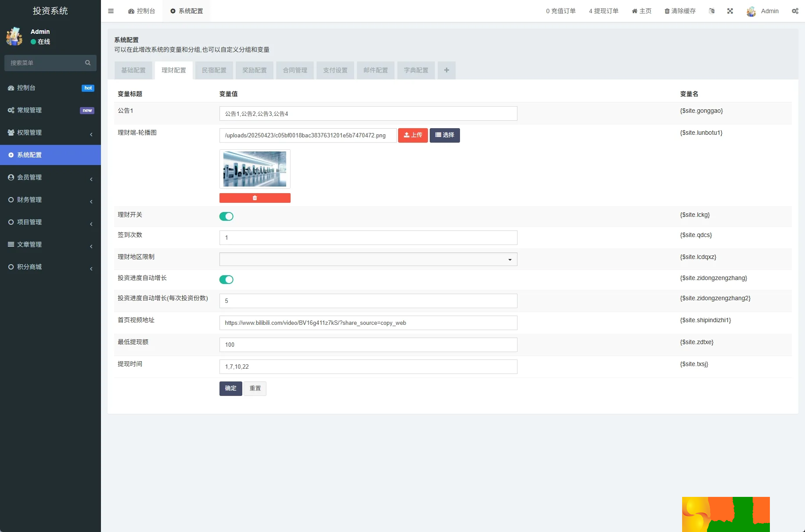Click the 确定 submit button

tap(230, 388)
